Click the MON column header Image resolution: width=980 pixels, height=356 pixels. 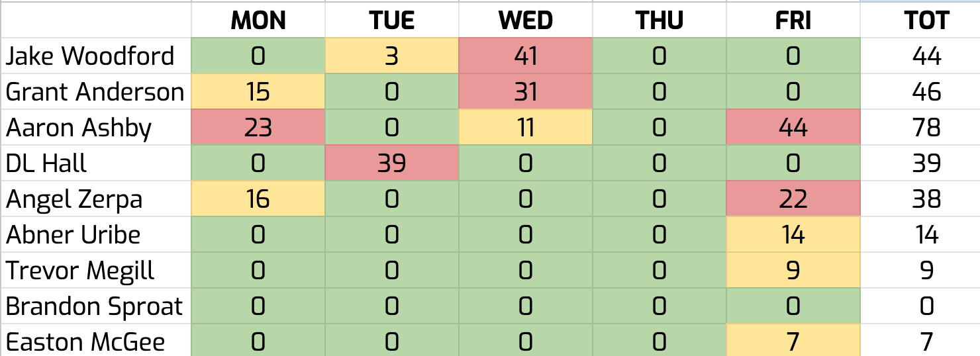[x=258, y=21]
